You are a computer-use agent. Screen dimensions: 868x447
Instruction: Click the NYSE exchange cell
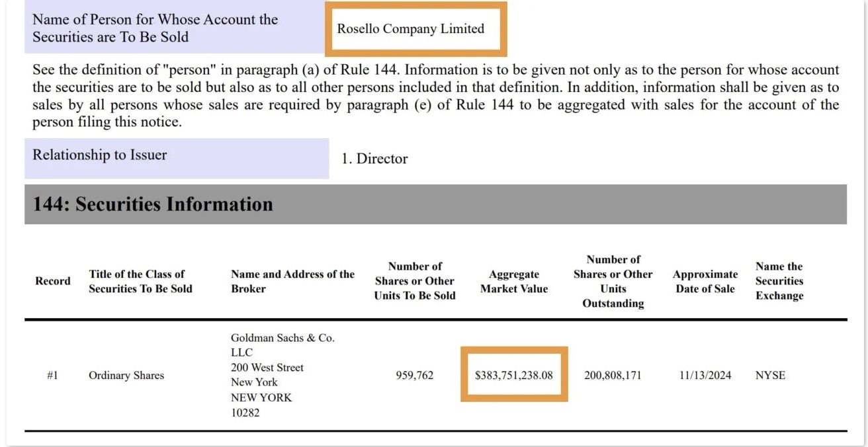pos(770,376)
